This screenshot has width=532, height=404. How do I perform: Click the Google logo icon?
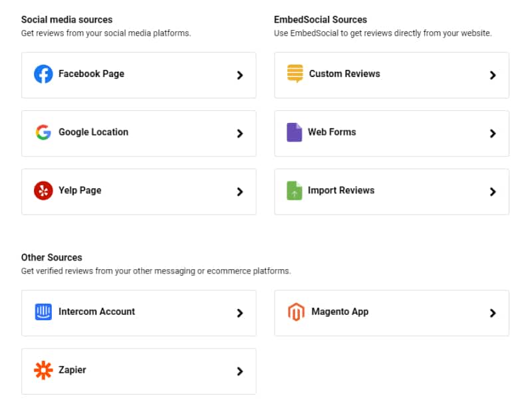[x=43, y=132]
